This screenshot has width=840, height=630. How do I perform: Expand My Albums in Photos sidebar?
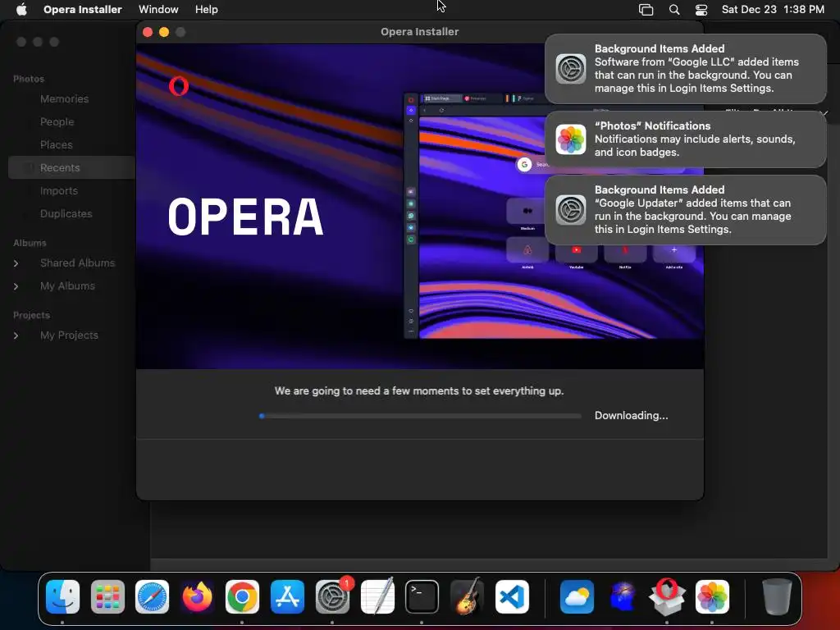coord(16,286)
